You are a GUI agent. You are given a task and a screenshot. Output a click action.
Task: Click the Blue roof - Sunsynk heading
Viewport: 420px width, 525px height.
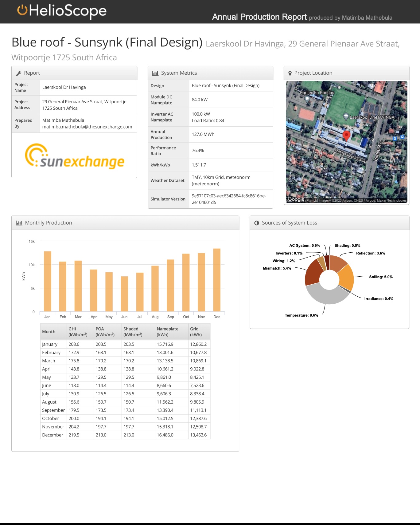[107, 42]
